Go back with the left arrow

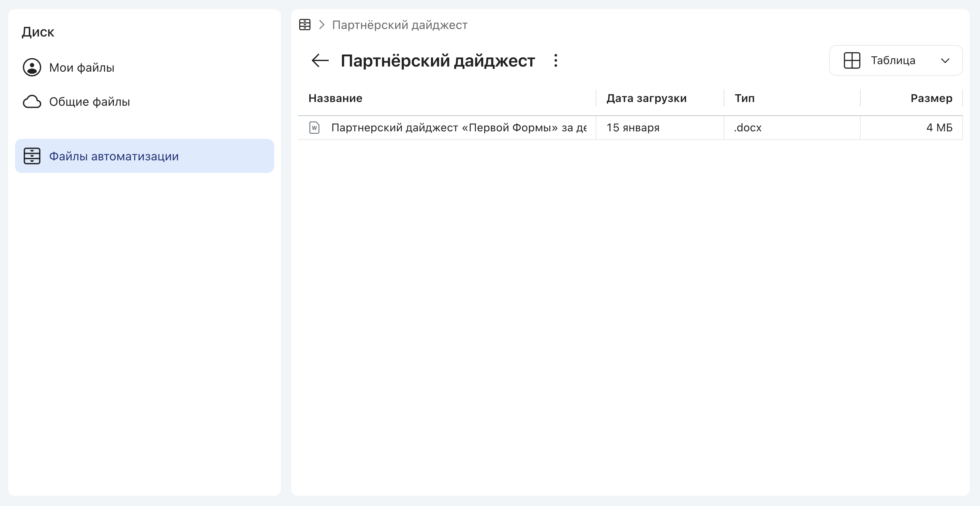coord(320,60)
